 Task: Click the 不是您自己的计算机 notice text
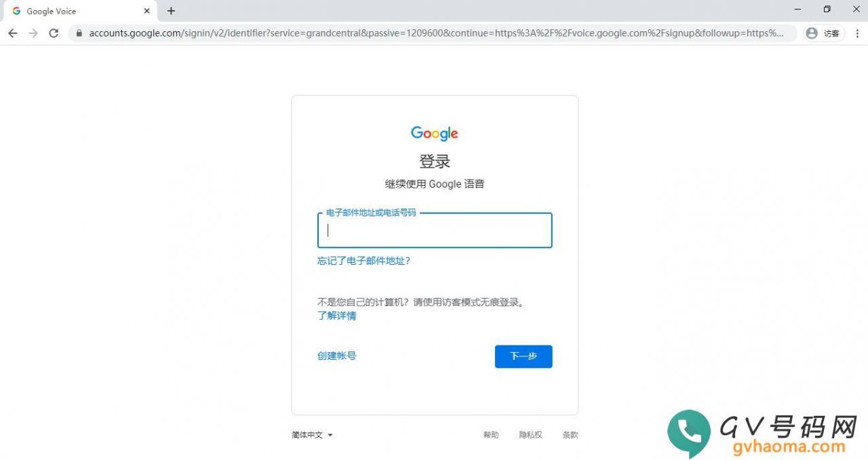422,302
